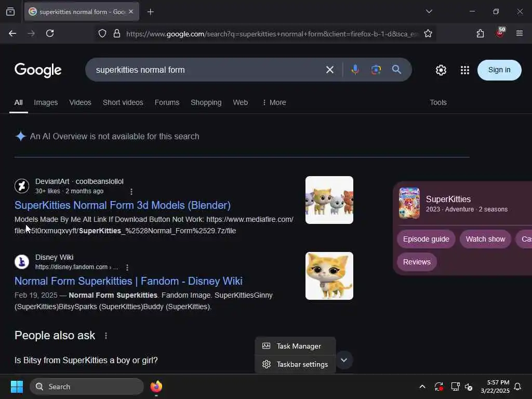Click the Disney Wiki site favicon
The width and height of the screenshot is (532, 399).
point(22,262)
